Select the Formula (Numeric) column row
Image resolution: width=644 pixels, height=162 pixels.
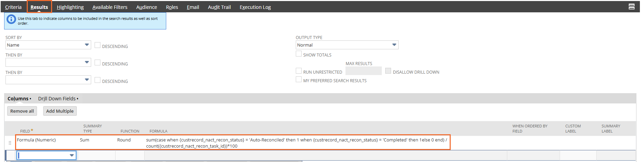tap(233, 142)
